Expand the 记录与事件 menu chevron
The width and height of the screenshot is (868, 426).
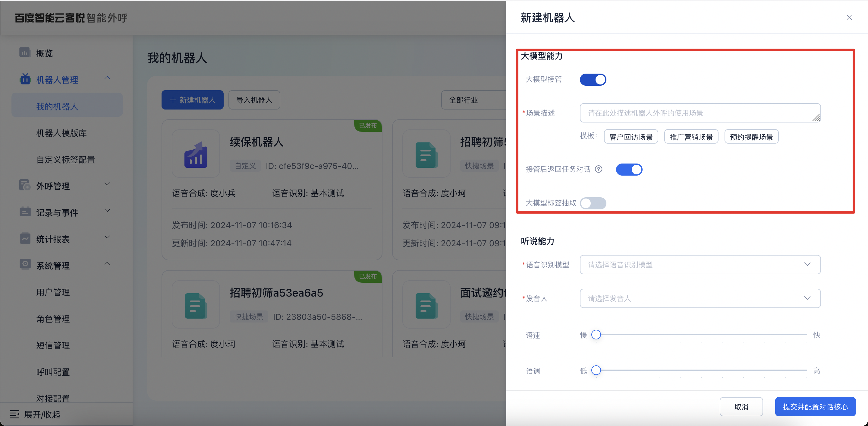tap(107, 211)
